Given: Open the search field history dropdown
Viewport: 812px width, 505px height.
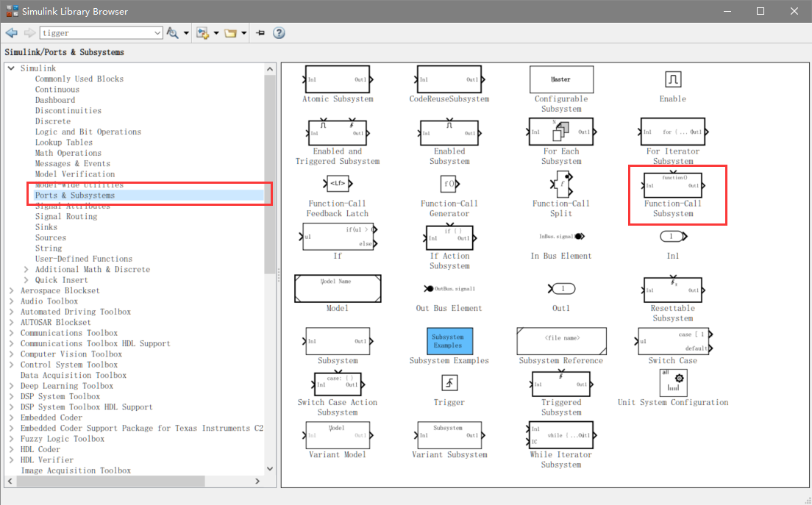Looking at the screenshot, I should [x=157, y=33].
